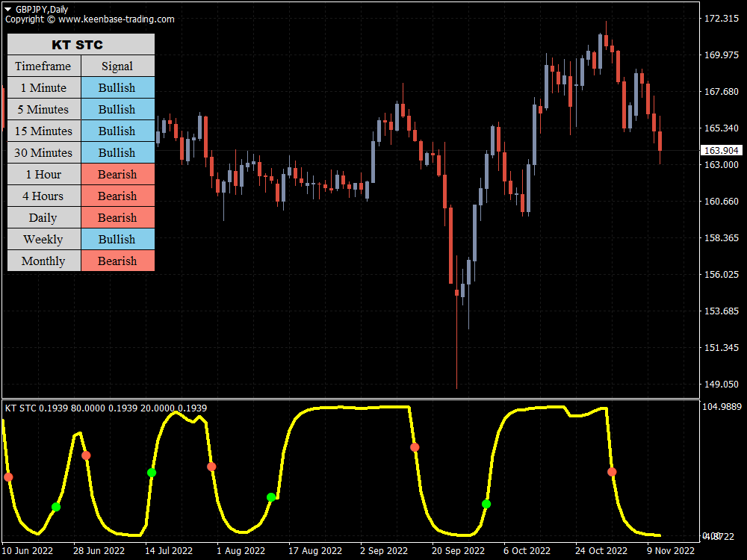Image resolution: width=747 pixels, height=560 pixels.
Task: Click the 30 Minutes timeframe cell
Action: pyautogui.click(x=44, y=152)
